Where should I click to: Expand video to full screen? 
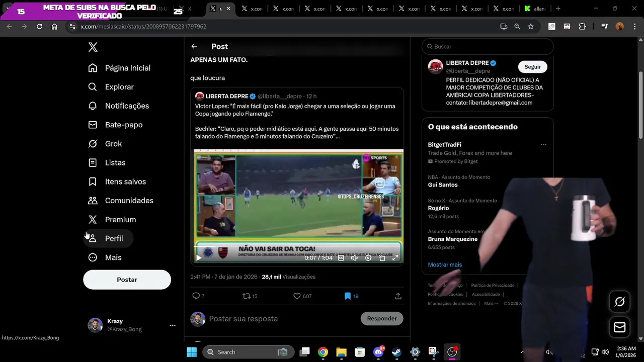point(395,258)
